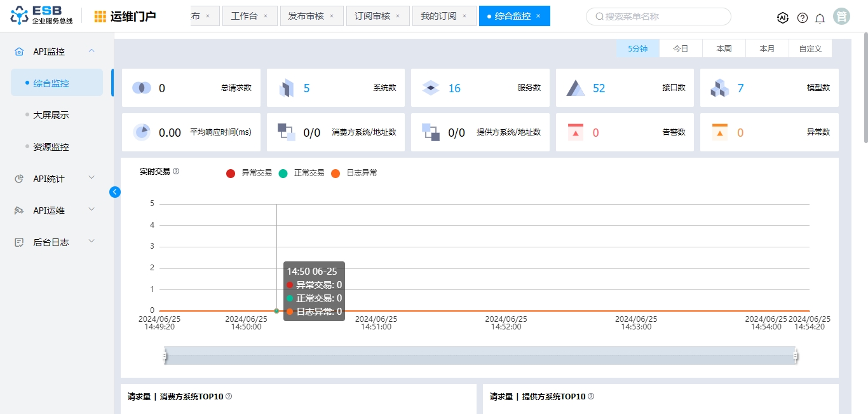Switch to the 发布审核 tab
The height and width of the screenshot is (414, 868).
click(x=306, y=16)
